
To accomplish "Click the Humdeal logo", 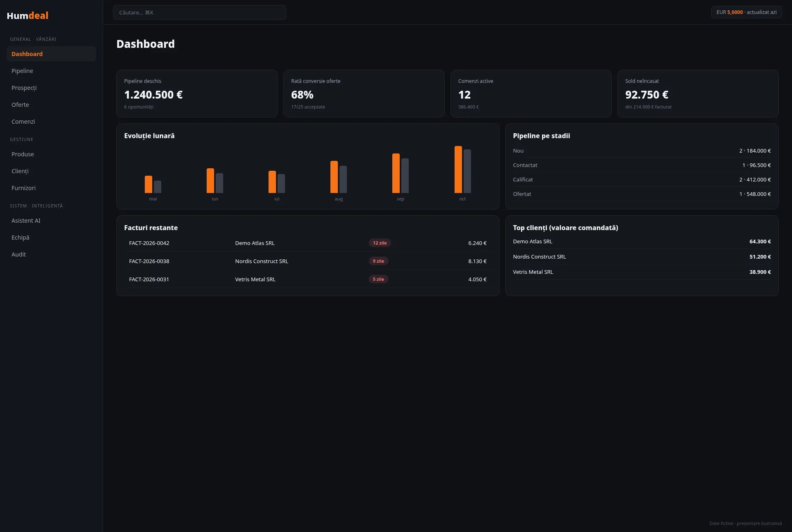I will click(28, 16).
